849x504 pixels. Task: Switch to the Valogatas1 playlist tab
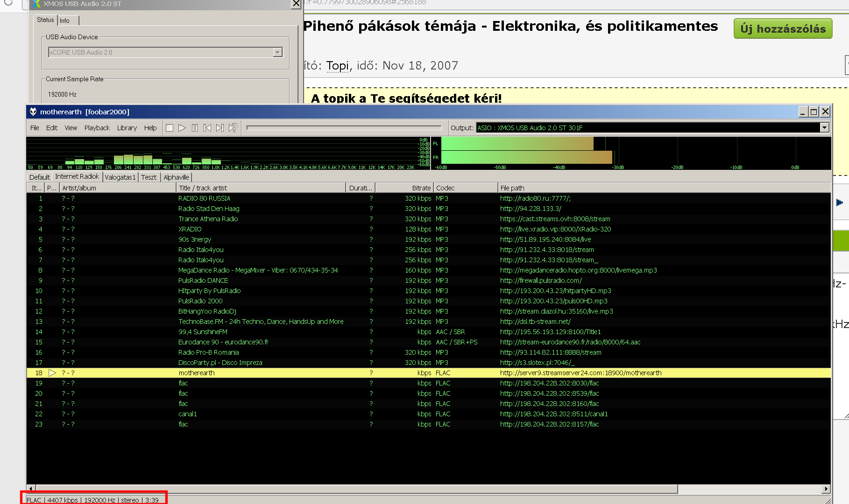(120, 177)
